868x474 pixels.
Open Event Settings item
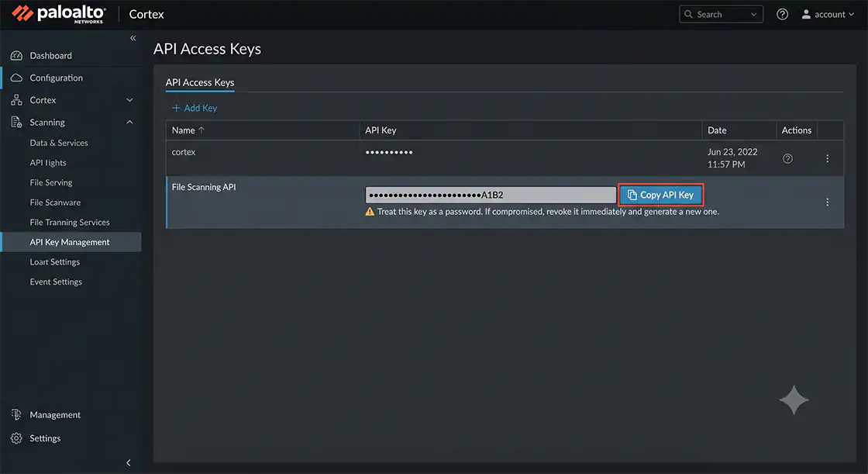[x=56, y=282]
